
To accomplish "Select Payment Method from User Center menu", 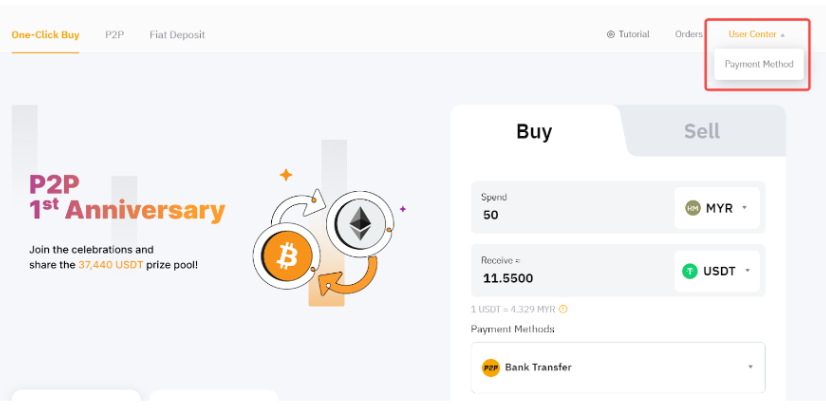I will pyautogui.click(x=759, y=64).
